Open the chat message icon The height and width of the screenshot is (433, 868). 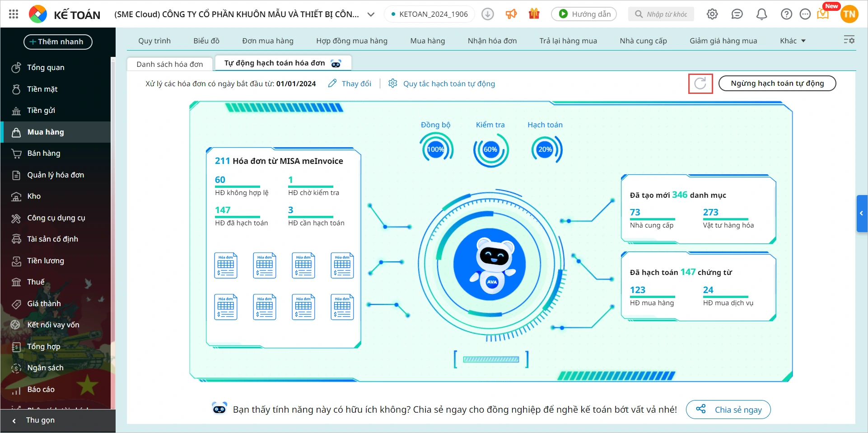click(737, 14)
